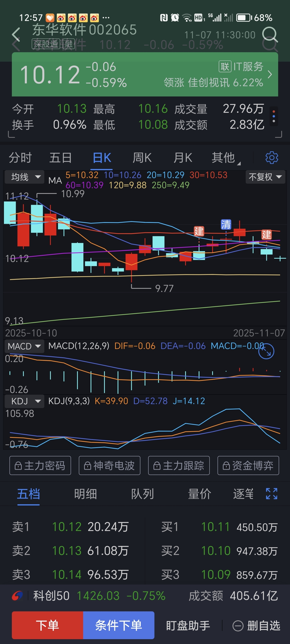
Task: Tap the first Weibo notification icon
Action: (61, 18)
